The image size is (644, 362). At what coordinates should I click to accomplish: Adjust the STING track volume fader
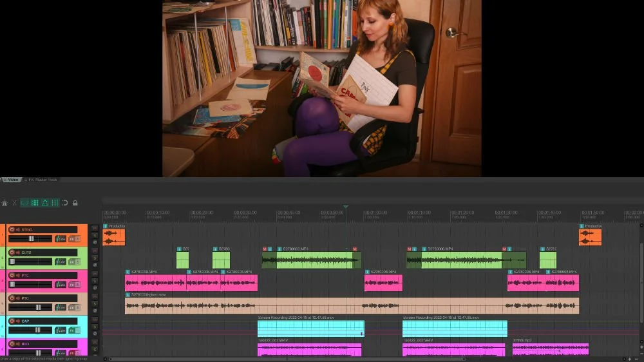[30, 239]
